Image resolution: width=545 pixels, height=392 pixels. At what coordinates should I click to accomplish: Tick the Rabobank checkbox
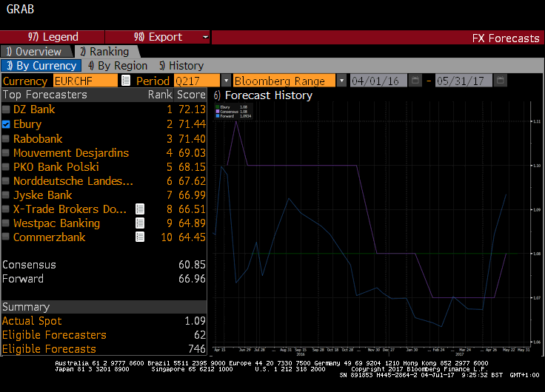point(6,139)
